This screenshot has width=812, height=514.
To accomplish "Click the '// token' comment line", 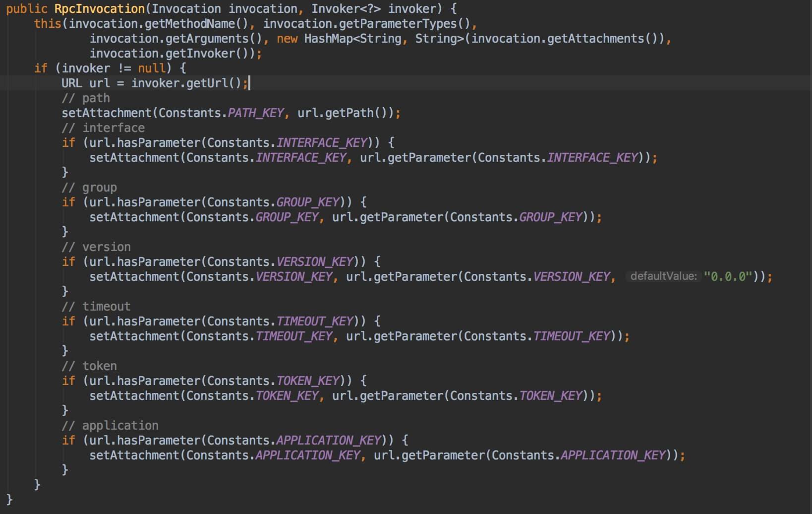I will click(89, 366).
